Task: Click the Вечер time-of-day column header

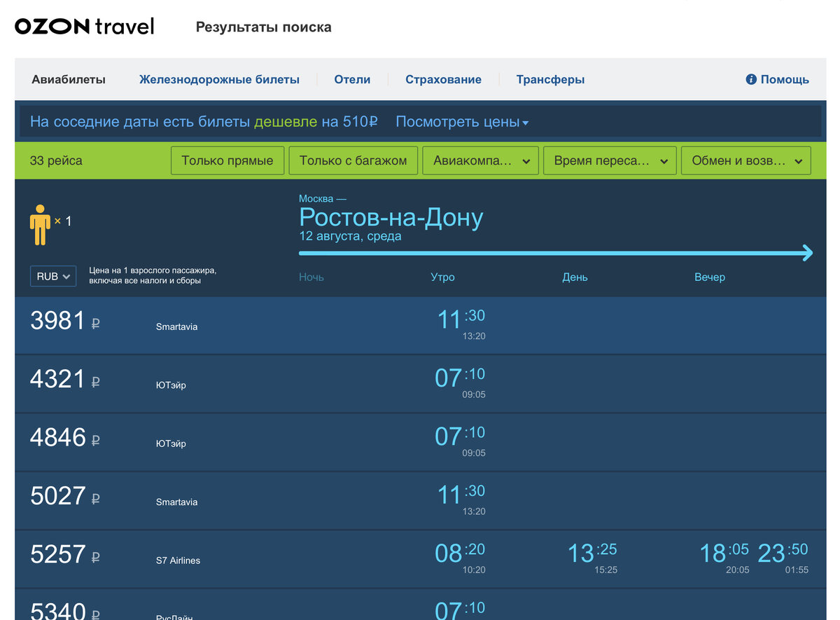Action: click(x=710, y=277)
